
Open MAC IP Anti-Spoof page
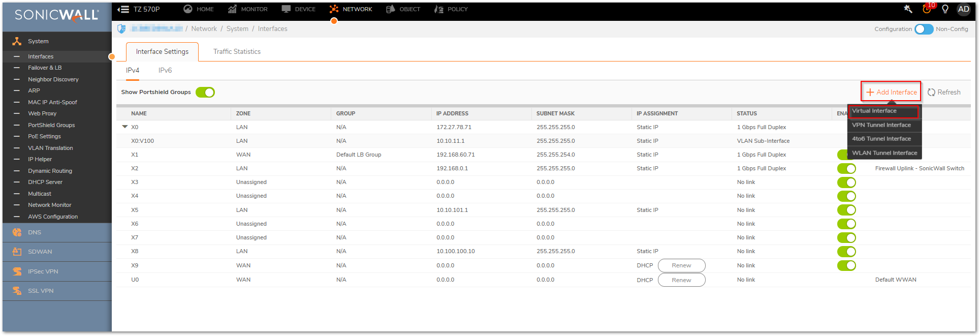pos(53,102)
